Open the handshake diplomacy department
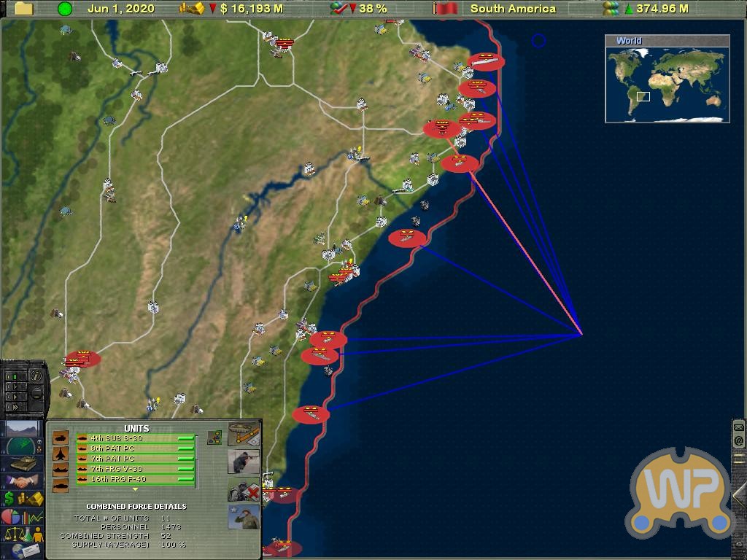Image resolution: width=747 pixels, height=560 pixels. click(23, 482)
